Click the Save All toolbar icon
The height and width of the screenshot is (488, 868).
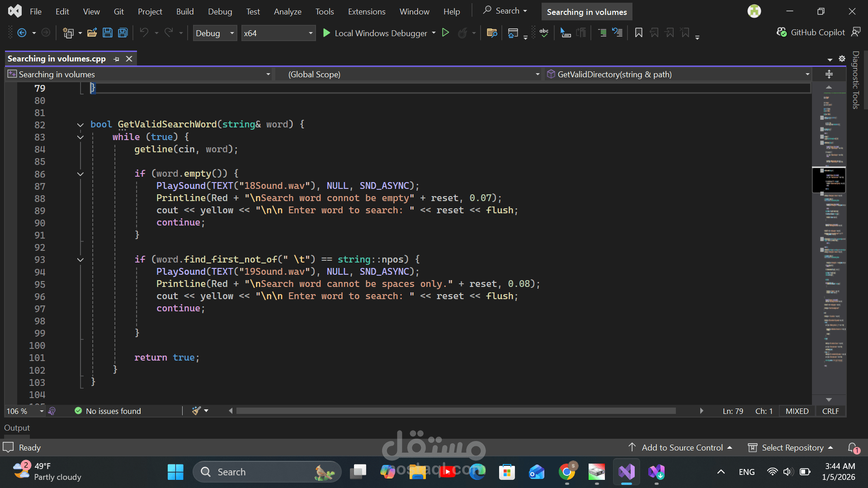point(123,33)
